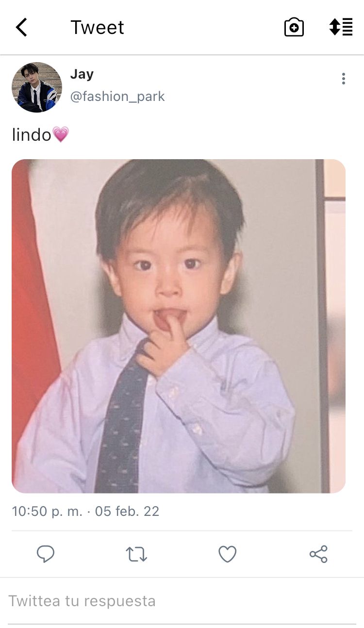Image resolution: width=364 pixels, height=628 pixels.
Task: Tap the 10:50 p. m. time
Action: tap(47, 511)
